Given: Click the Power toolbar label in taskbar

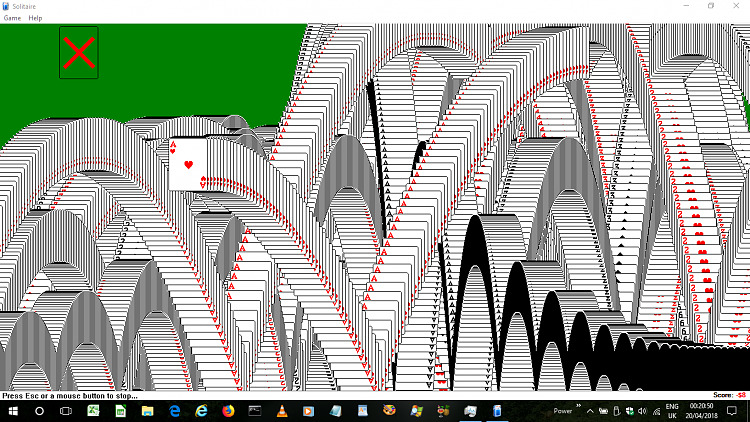Looking at the screenshot, I should click(x=562, y=411).
